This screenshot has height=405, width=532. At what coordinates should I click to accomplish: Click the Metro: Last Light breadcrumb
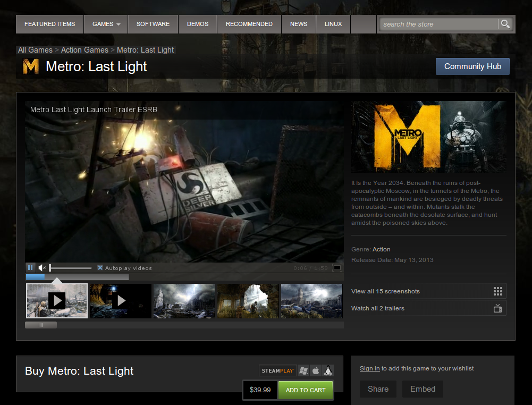145,50
